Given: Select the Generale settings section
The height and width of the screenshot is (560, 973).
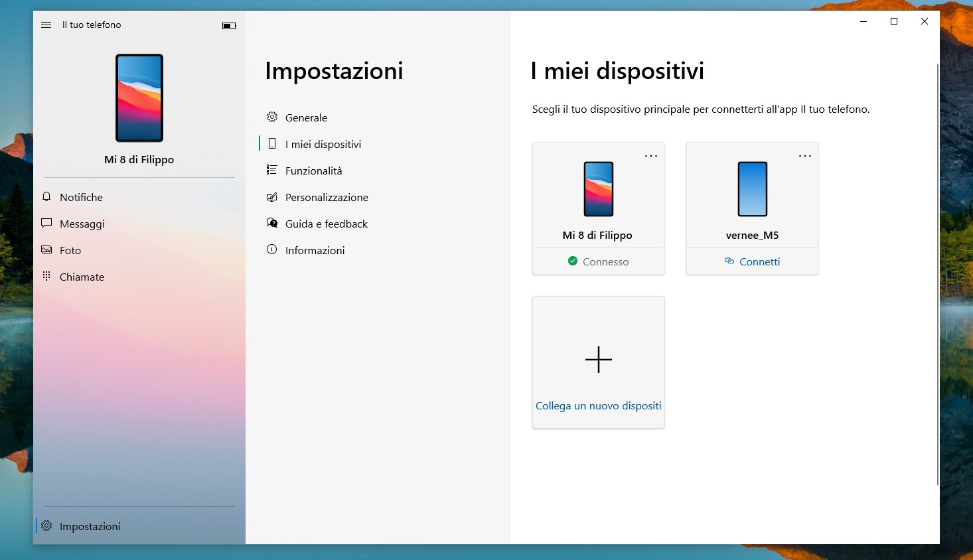Looking at the screenshot, I should [378, 117].
